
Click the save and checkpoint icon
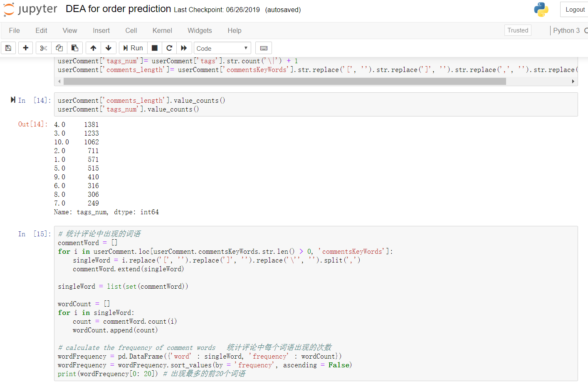click(8, 48)
